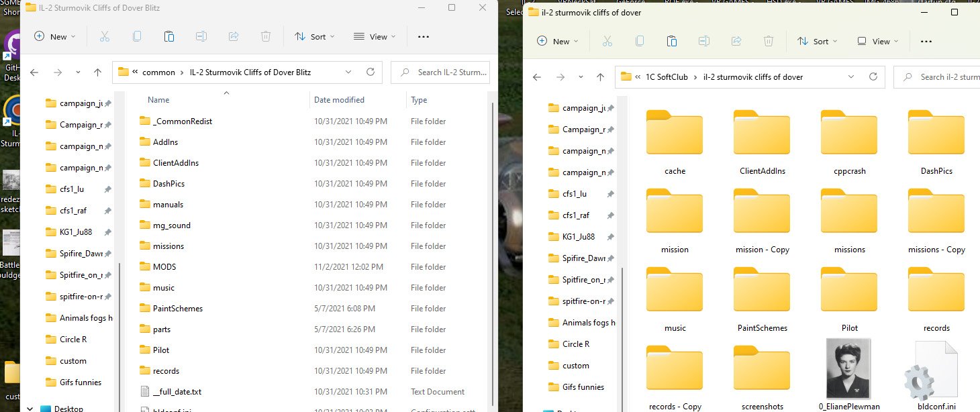980x412 pixels.
Task: Click the Delete trash icon in the right Explorer window
Action: pos(769,42)
